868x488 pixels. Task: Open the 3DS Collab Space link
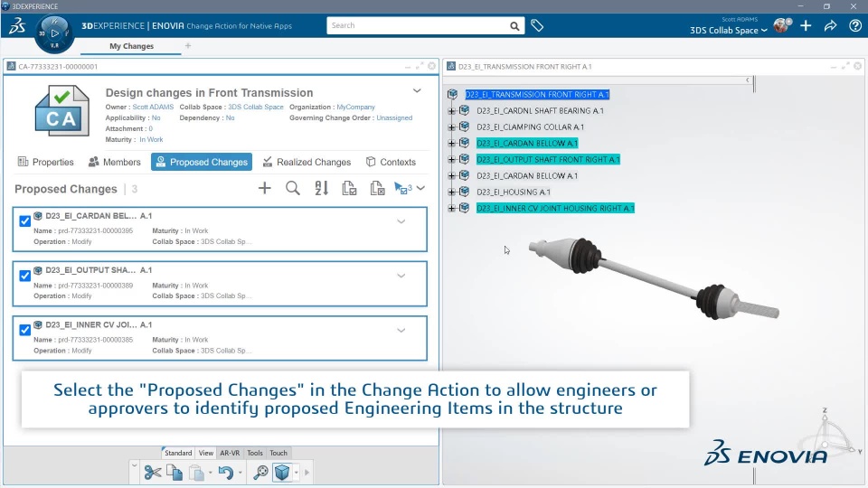point(256,108)
